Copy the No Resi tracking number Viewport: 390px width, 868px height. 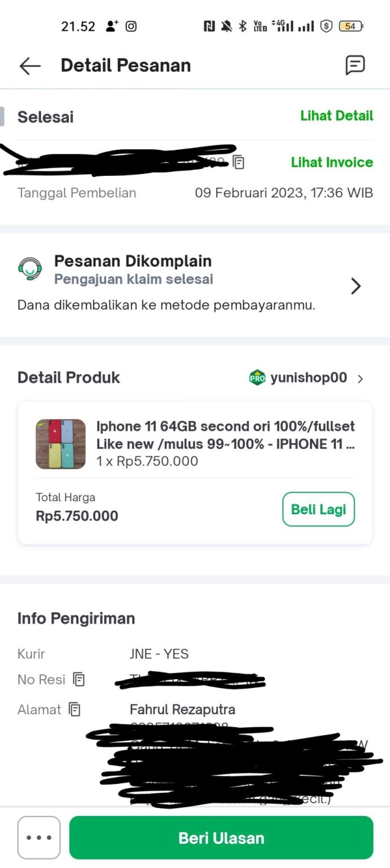79,679
